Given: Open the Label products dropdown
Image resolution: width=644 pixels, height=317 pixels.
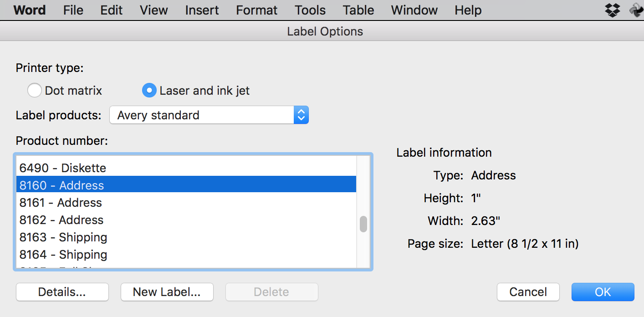Looking at the screenshot, I should click(209, 115).
